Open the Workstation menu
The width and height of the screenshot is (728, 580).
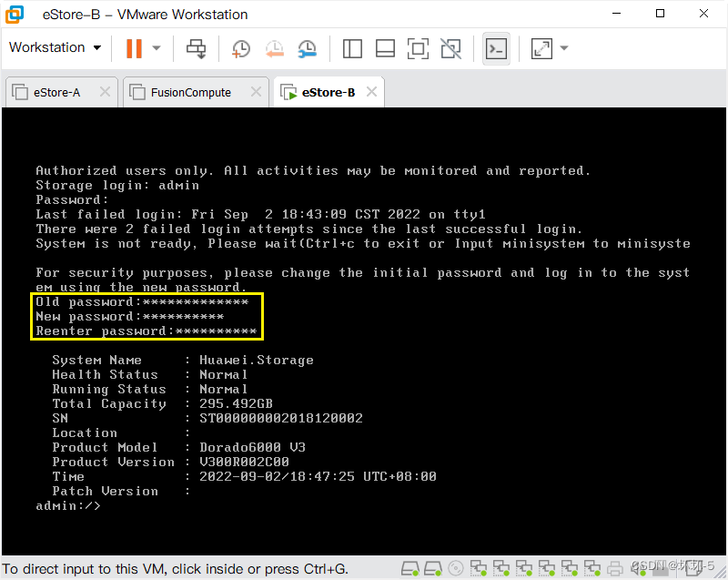tap(55, 47)
